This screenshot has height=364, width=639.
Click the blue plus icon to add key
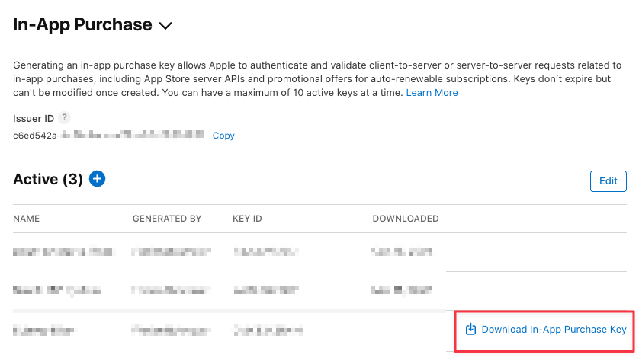point(97,179)
